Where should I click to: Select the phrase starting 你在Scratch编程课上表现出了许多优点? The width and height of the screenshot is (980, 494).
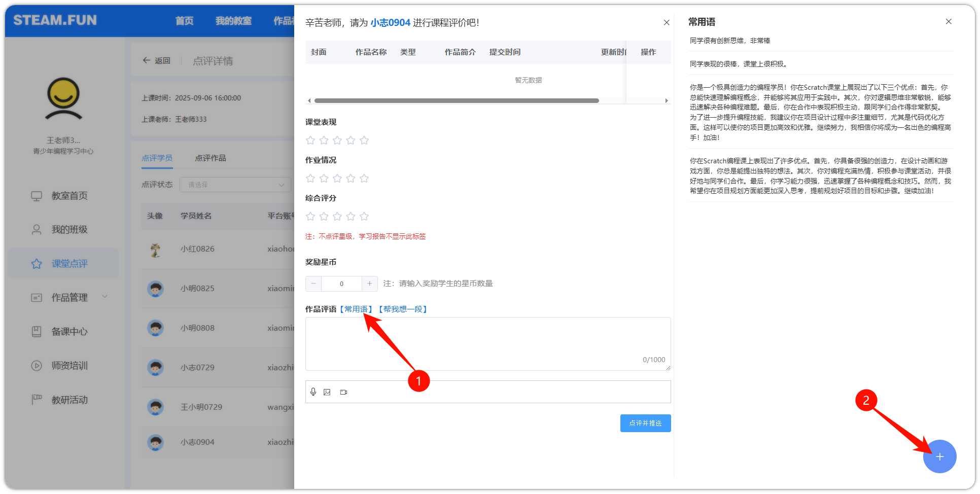click(820, 175)
